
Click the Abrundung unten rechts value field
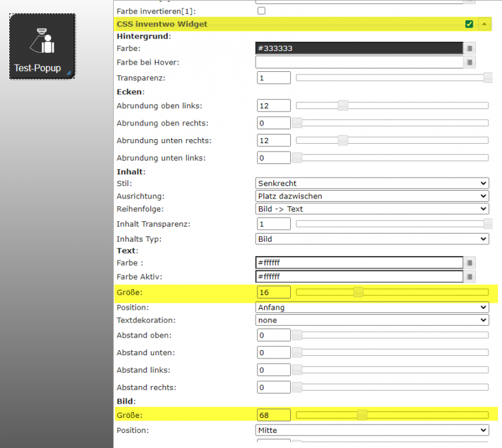pyautogui.click(x=274, y=140)
